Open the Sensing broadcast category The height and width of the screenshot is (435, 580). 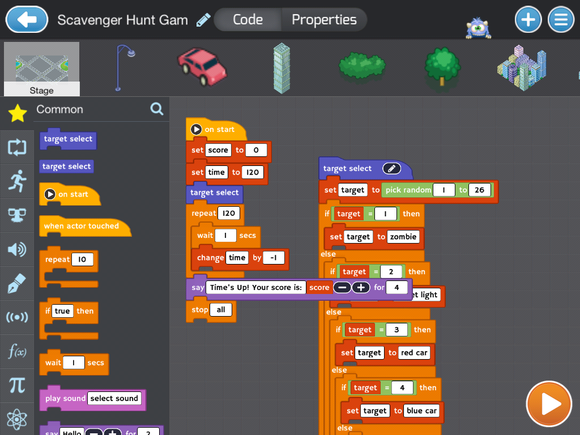[17, 317]
